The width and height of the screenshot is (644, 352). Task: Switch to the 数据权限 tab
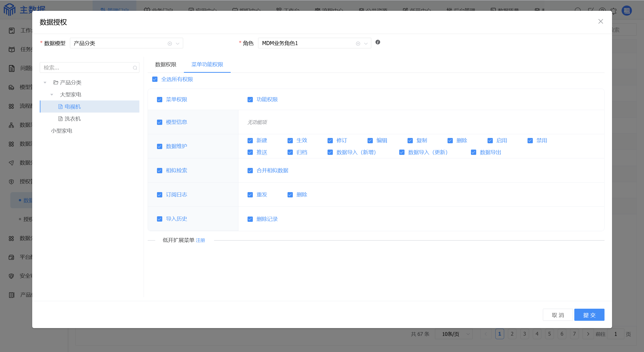pos(166,64)
